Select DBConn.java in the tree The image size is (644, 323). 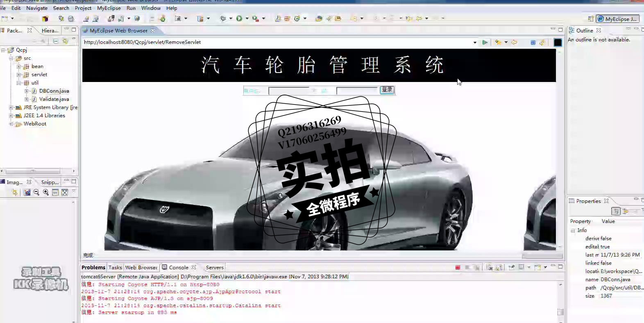(x=54, y=91)
